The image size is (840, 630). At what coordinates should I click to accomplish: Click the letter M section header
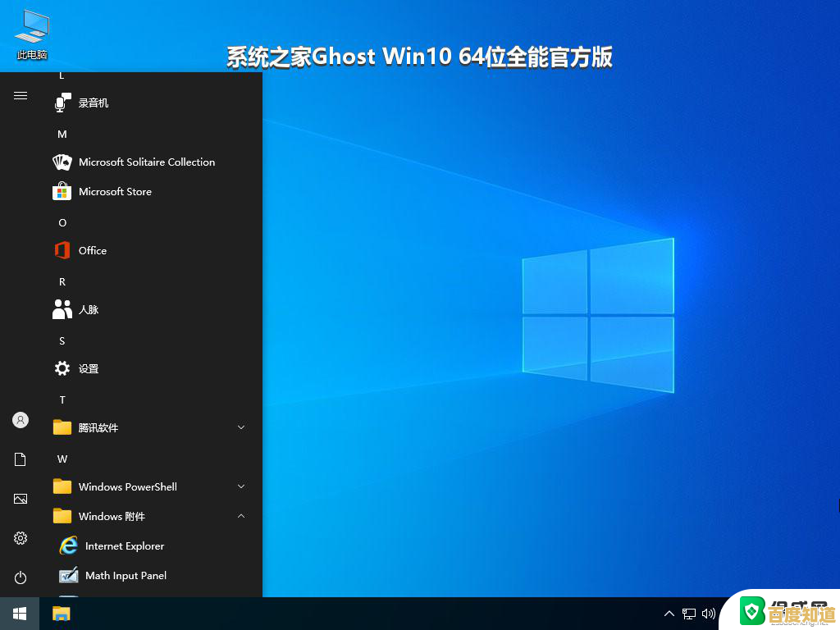(62, 134)
